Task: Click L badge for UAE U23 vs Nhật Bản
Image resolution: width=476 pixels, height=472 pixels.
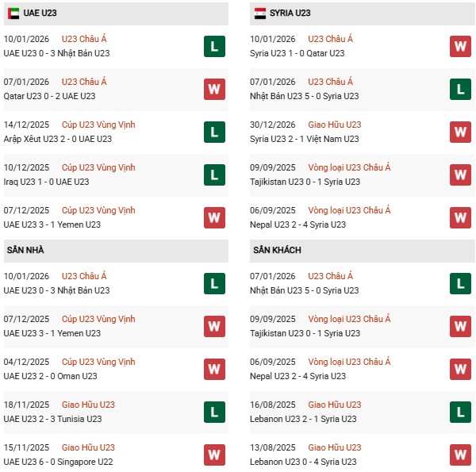Action: pos(214,46)
